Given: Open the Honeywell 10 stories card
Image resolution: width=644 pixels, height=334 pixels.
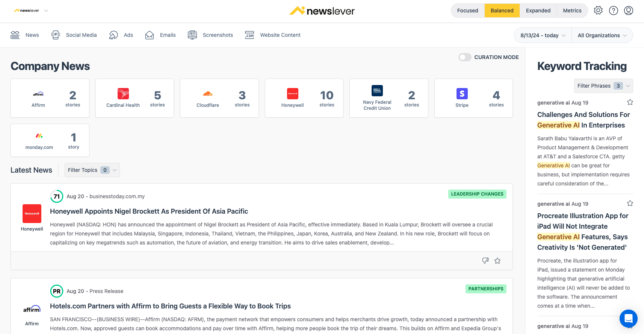Looking at the screenshot, I should 304,98.
